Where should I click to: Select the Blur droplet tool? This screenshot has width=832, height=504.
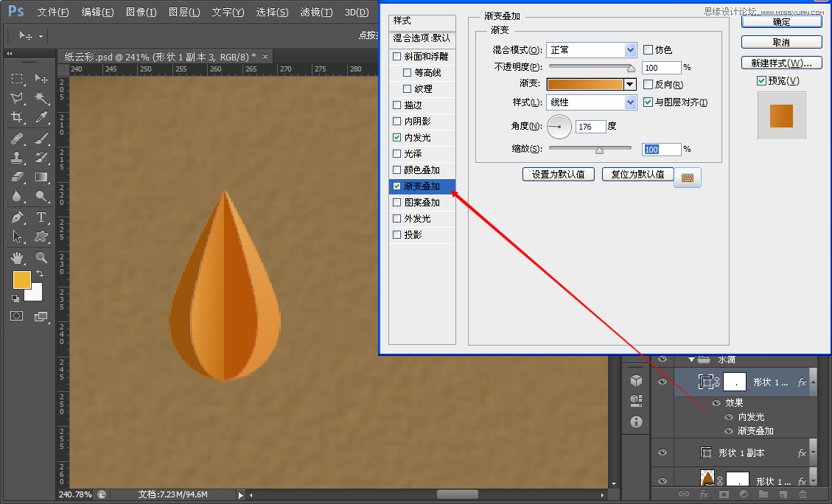(x=17, y=196)
